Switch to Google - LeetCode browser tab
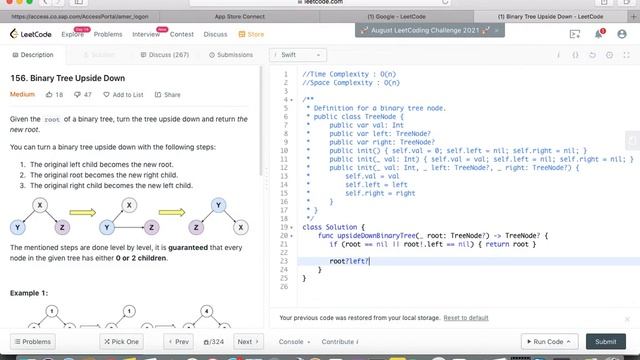Screen dimensions: 640x360 point(396,17)
